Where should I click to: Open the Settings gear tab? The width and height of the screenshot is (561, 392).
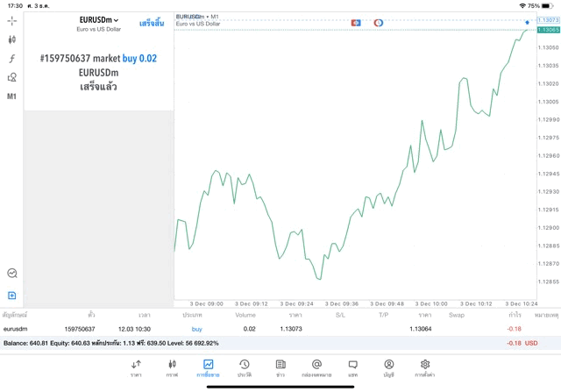pos(425,368)
